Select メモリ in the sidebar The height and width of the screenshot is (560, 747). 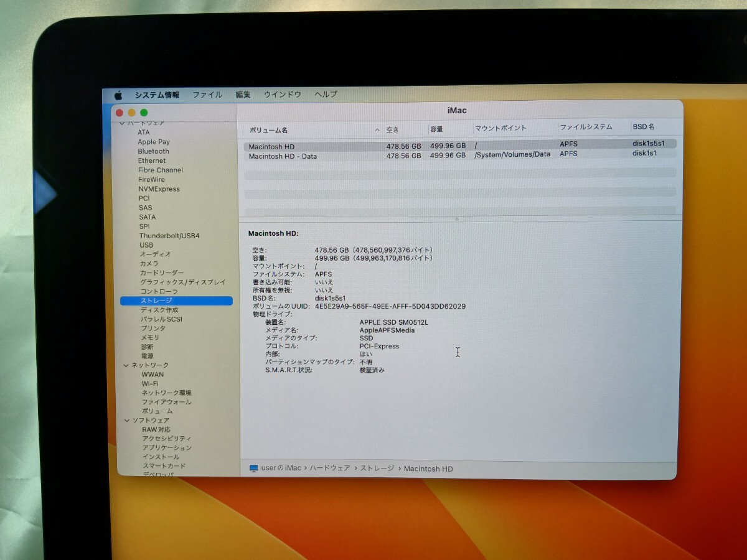click(150, 338)
